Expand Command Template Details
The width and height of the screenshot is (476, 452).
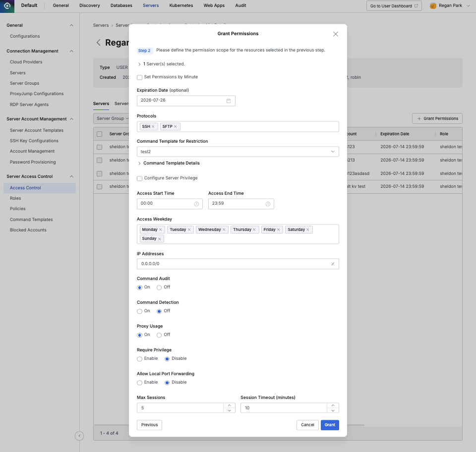coord(139,163)
